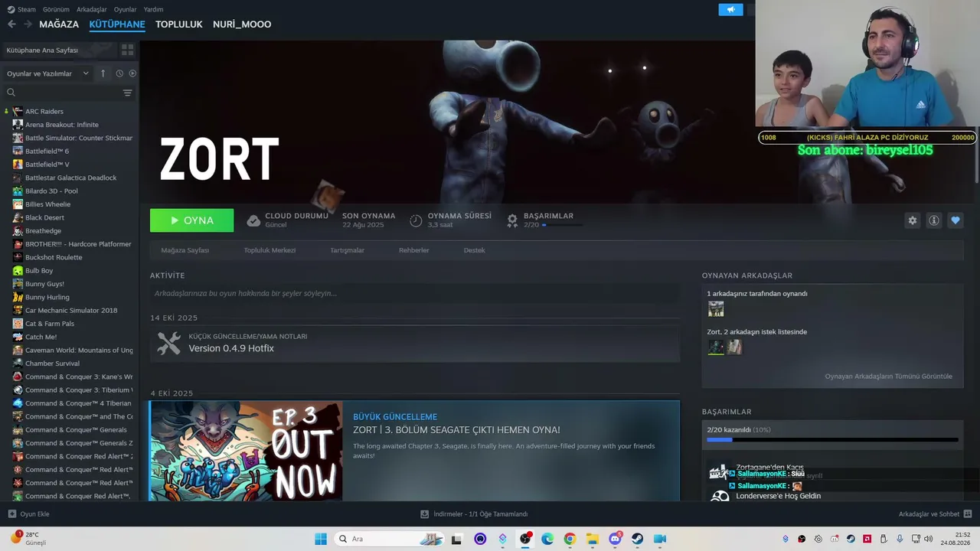Open Arkadaşlar ve Sohbet panel
The image size is (980, 551).
[x=935, y=514]
